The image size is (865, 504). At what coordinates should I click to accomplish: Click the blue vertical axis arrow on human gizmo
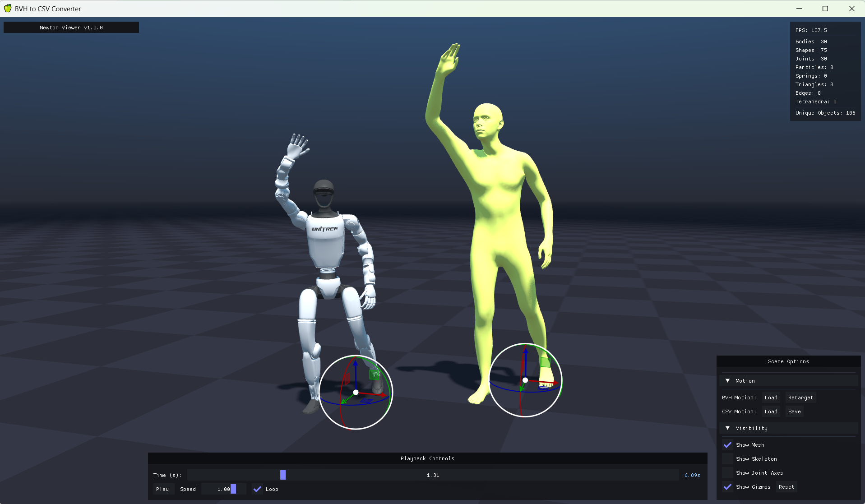click(525, 362)
